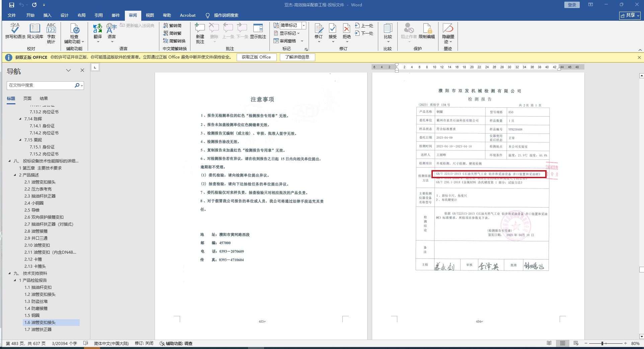Open the 简单标记 markup dropdown

[293, 25]
